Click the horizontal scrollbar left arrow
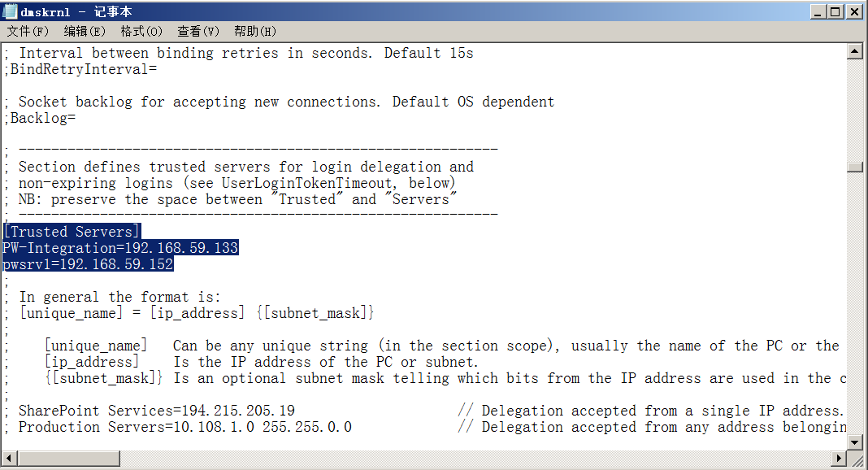 [10, 459]
